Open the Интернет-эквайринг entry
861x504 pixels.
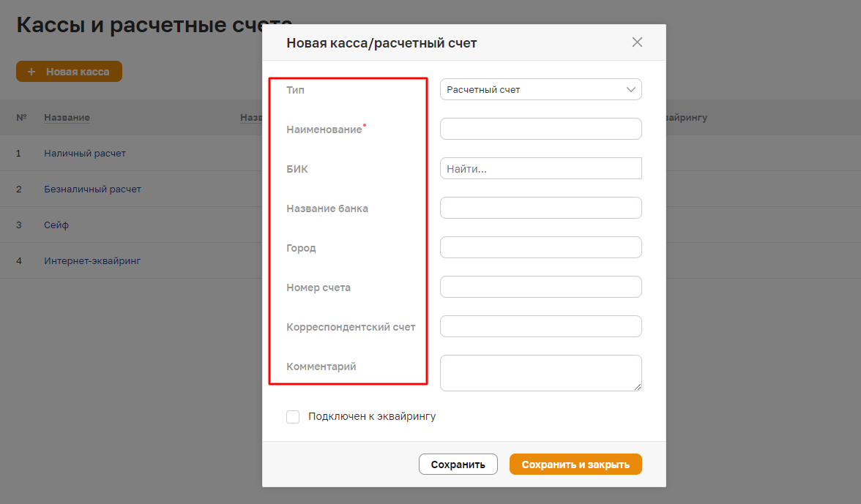coord(92,261)
